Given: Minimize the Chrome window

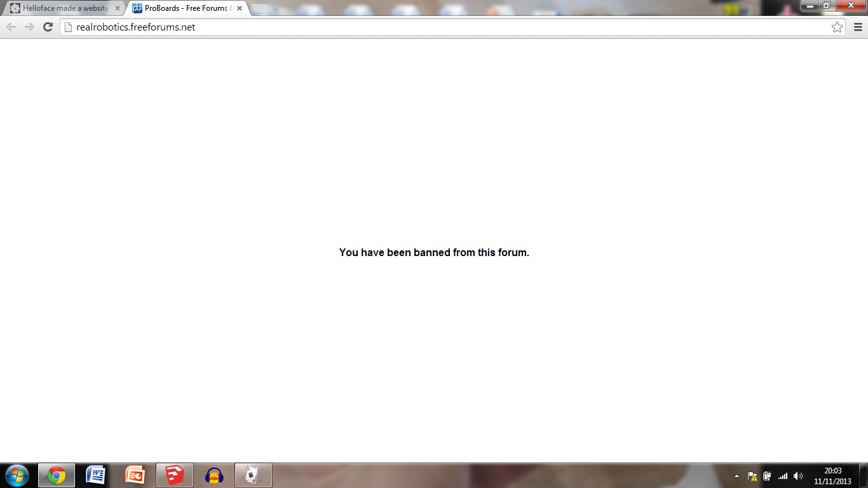Looking at the screenshot, I should tap(810, 6).
